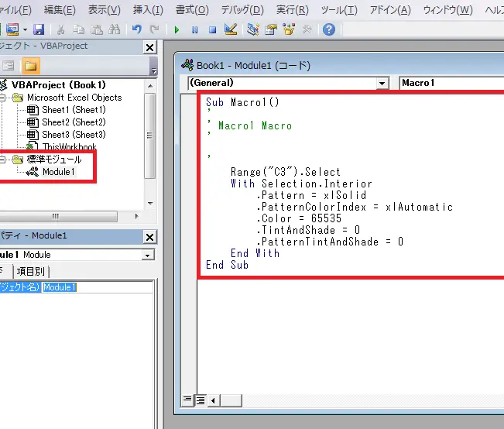
Task: Select Sheet3 (Sheet3) in the project tree
Action: 74,135
